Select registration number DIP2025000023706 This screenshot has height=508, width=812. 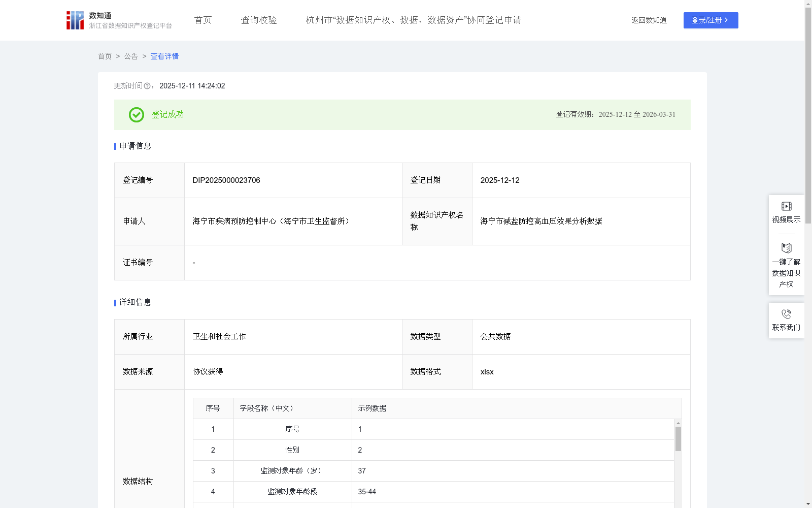(x=226, y=180)
